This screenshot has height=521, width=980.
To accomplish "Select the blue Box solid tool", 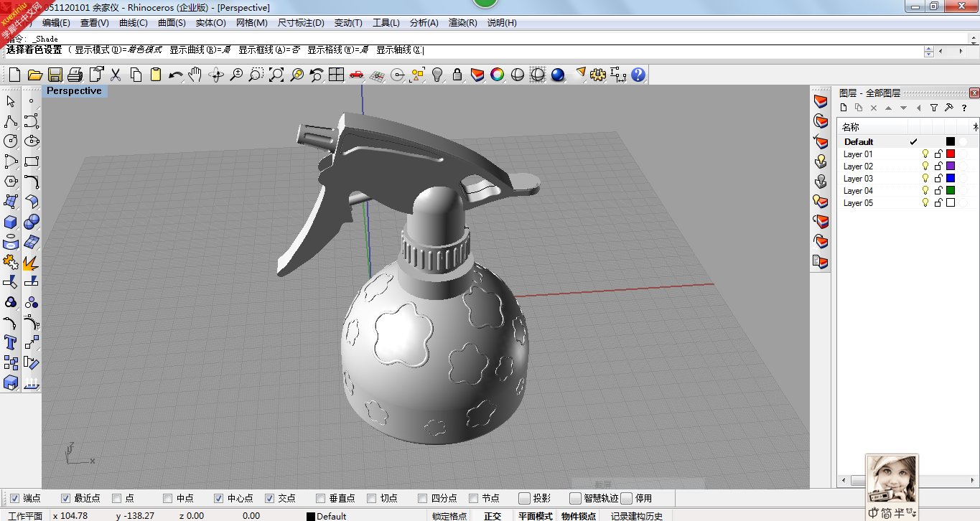I will [11, 222].
